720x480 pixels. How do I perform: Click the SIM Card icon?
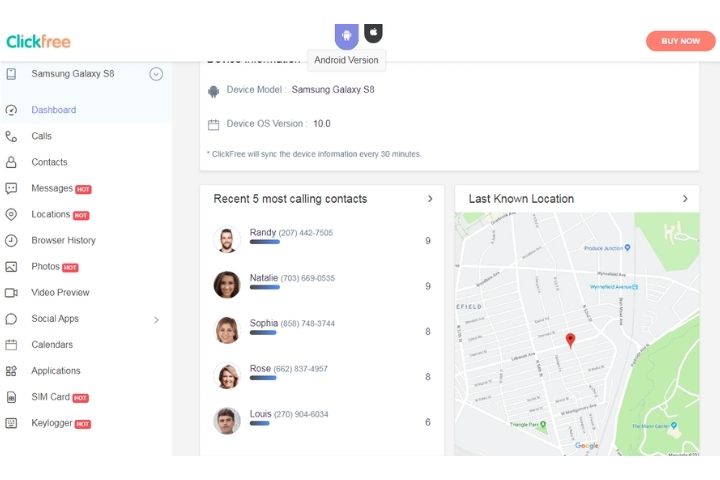pyautogui.click(x=11, y=397)
